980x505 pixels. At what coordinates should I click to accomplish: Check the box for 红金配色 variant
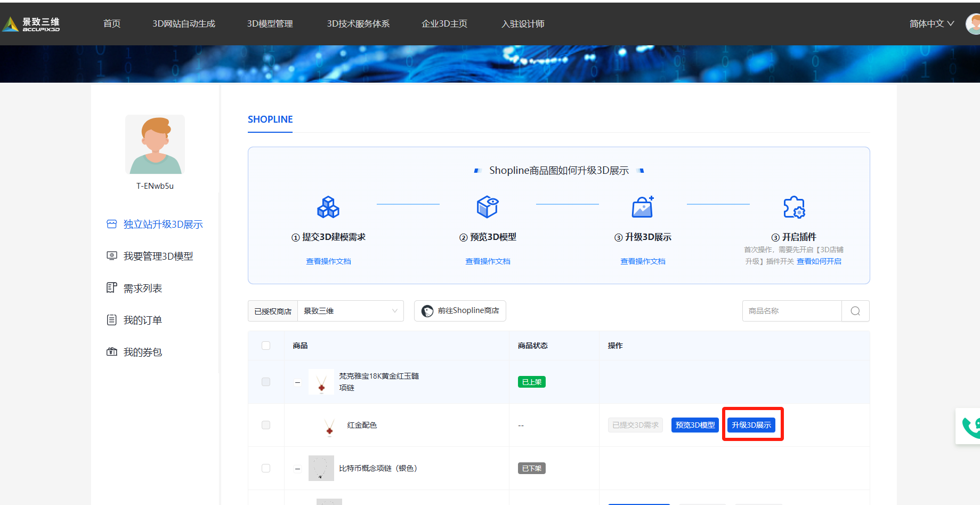tap(266, 425)
